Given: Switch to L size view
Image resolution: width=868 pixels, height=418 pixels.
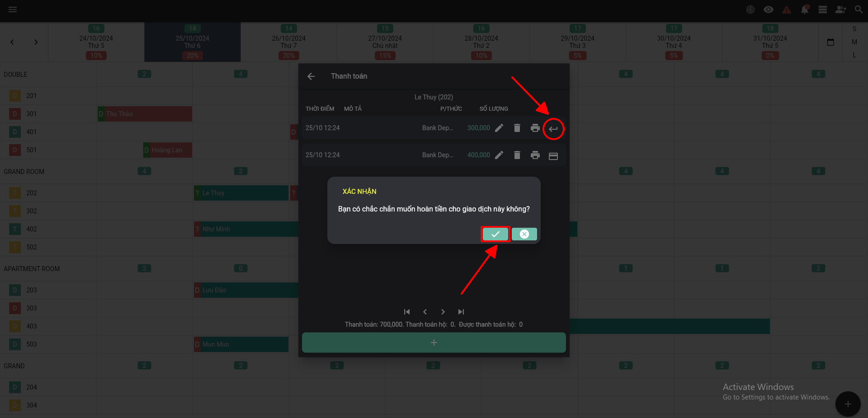Looking at the screenshot, I should tap(854, 55).
